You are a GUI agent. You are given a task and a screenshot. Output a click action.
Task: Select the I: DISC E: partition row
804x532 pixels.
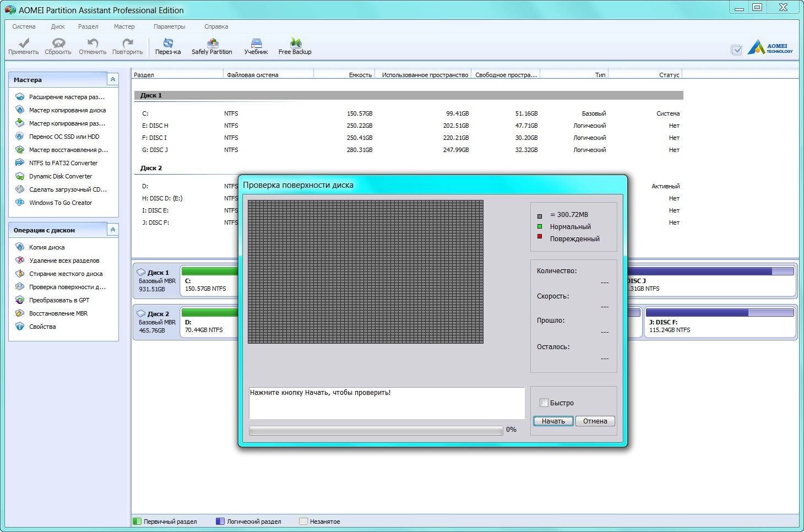(x=186, y=210)
